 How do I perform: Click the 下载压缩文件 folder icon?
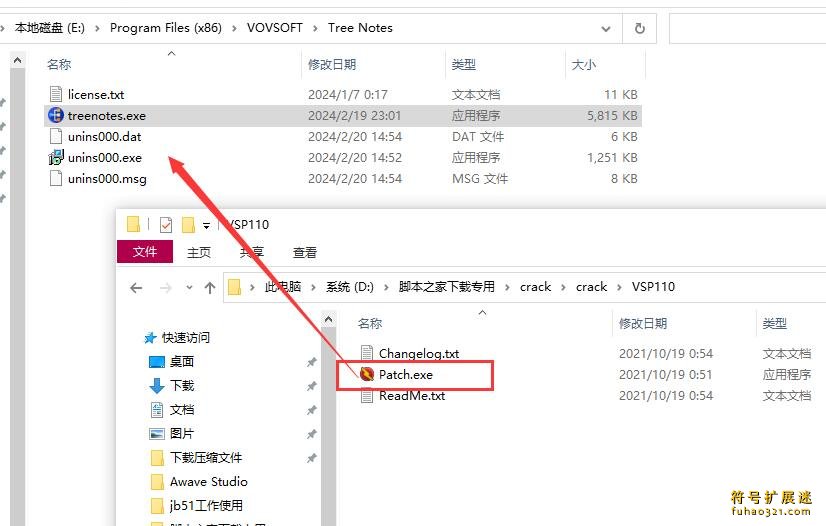(x=157, y=458)
